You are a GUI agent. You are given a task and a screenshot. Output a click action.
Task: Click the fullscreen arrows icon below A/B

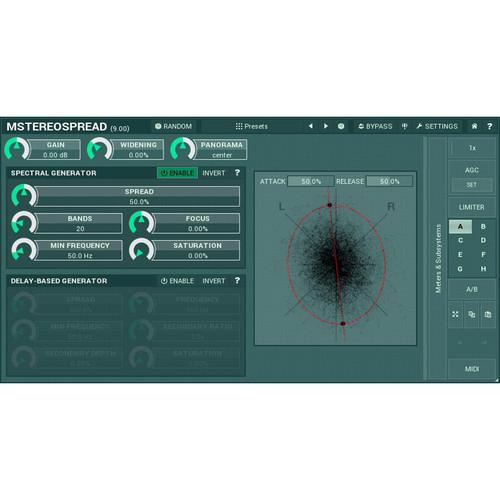pos(455,314)
